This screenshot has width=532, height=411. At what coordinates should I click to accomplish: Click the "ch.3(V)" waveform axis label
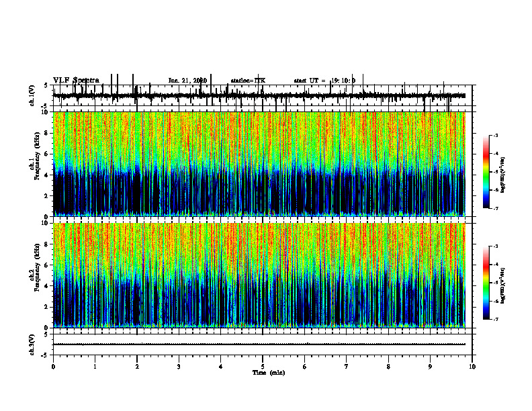[x=32, y=345]
